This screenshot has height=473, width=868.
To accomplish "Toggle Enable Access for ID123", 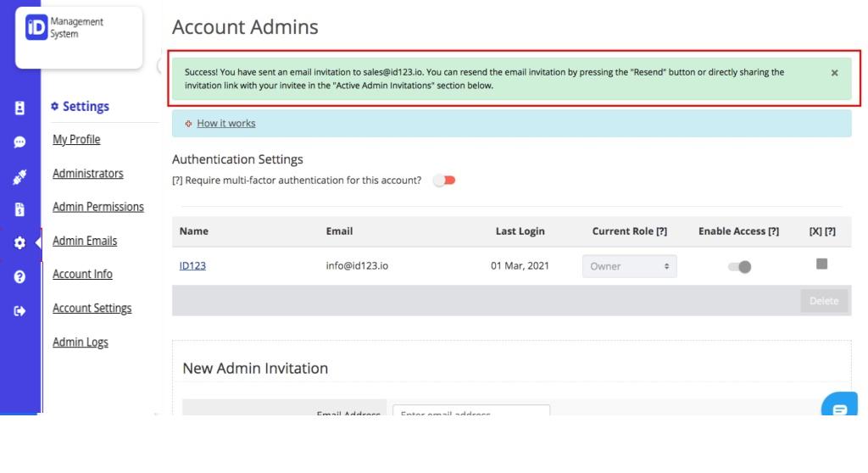I will (739, 267).
